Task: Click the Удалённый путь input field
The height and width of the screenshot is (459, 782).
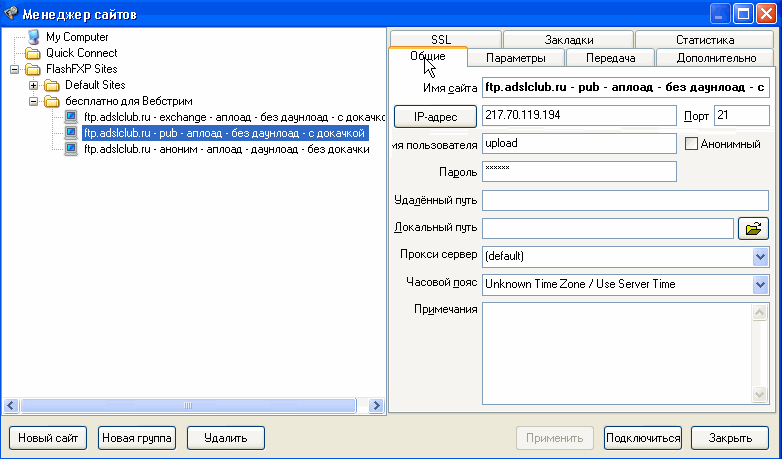Action: pyautogui.click(x=626, y=200)
